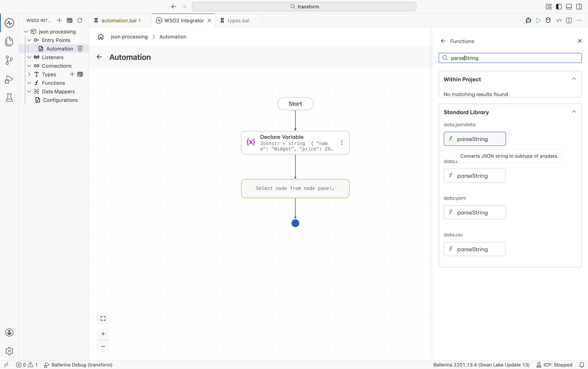Go to home via the breadcrumb home icon

coord(101,37)
